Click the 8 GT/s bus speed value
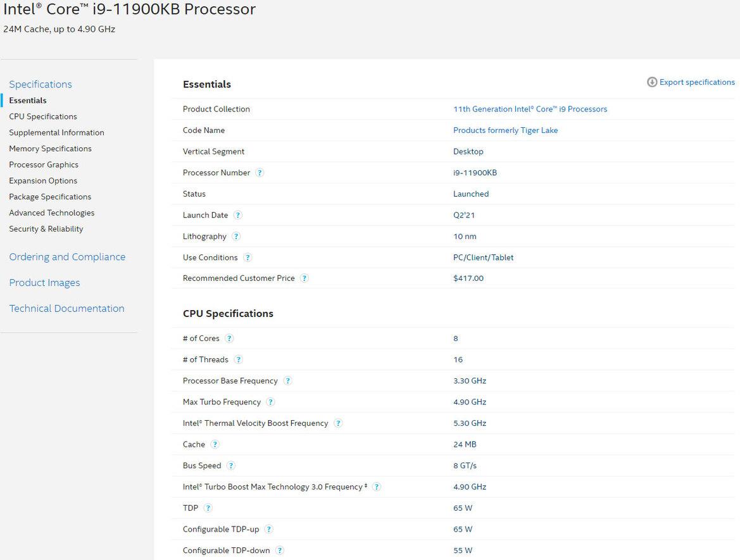The height and width of the screenshot is (560, 740). click(x=465, y=466)
